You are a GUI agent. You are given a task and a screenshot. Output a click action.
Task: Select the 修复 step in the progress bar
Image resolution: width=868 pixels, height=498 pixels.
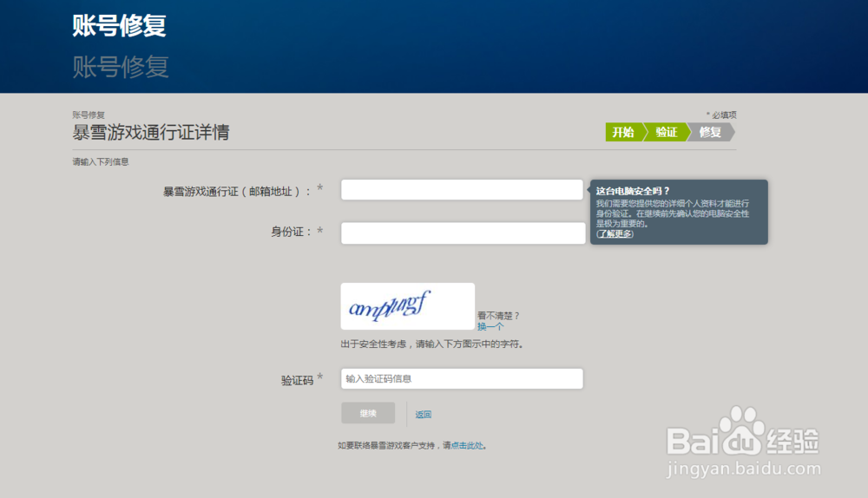point(710,132)
